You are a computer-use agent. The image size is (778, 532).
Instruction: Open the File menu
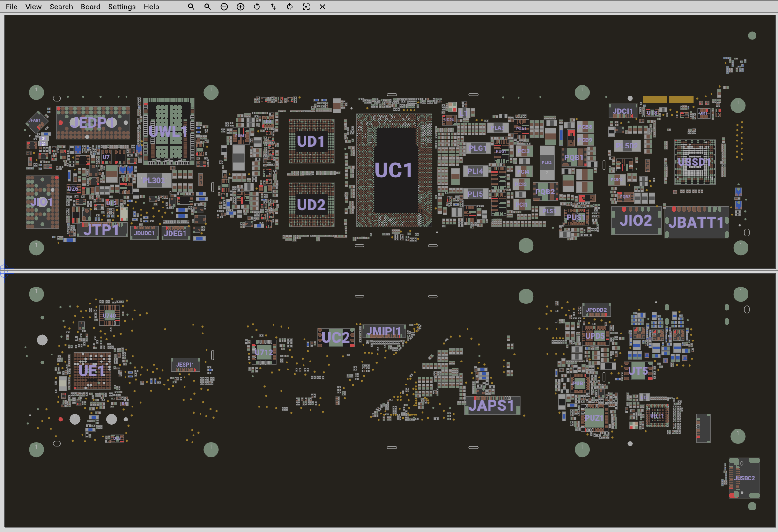[11, 7]
